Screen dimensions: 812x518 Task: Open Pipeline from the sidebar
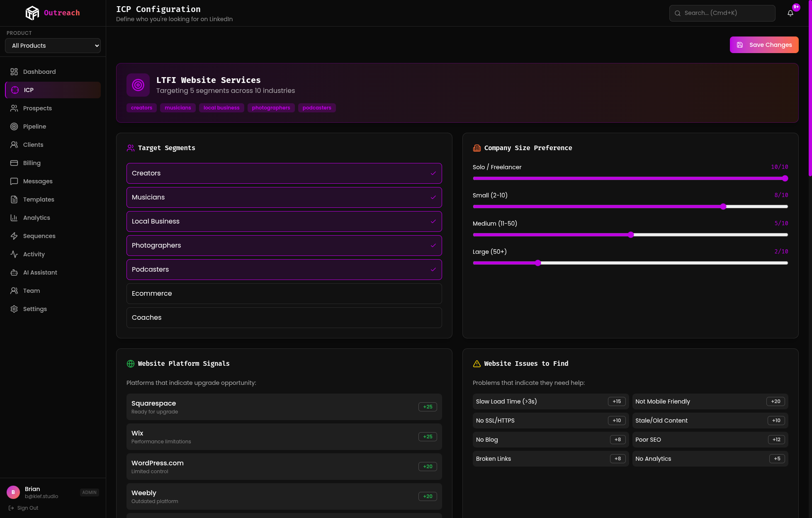pyautogui.click(x=34, y=126)
